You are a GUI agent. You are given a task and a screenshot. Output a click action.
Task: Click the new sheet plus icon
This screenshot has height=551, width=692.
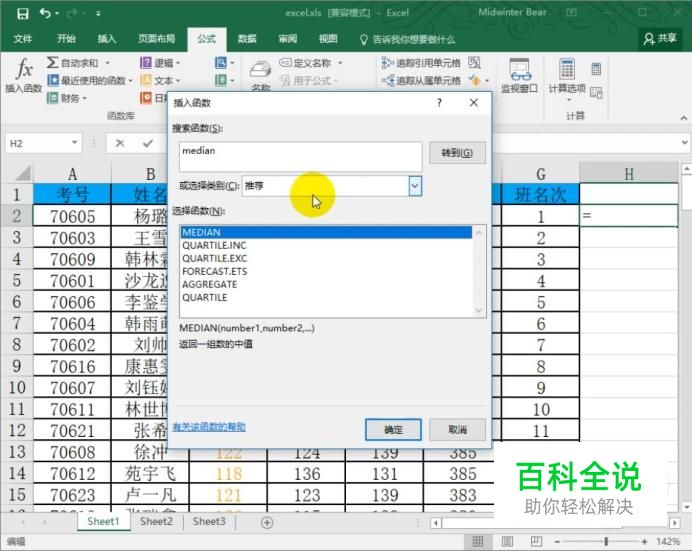pyautogui.click(x=267, y=522)
